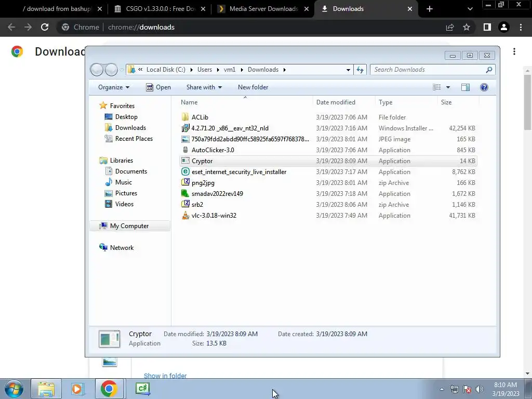Reload the Chrome downloads page

[x=45, y=27]
